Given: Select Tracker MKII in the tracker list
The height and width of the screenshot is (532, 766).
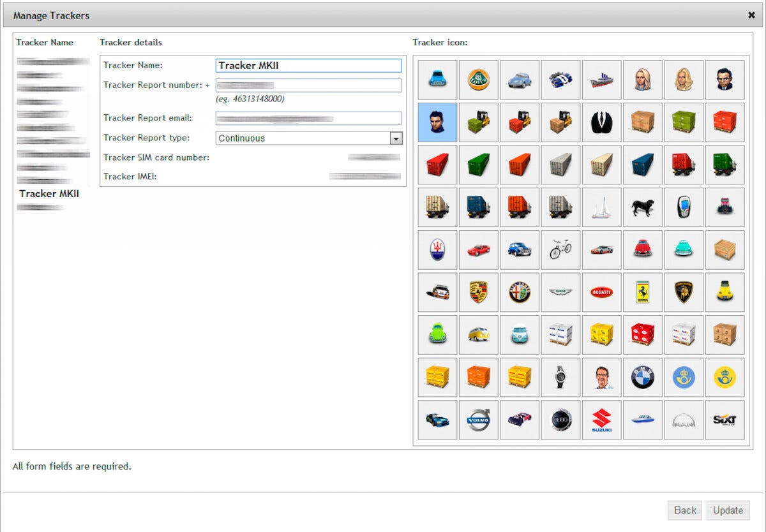Looking at the screenshot, I should coord(49,194).
